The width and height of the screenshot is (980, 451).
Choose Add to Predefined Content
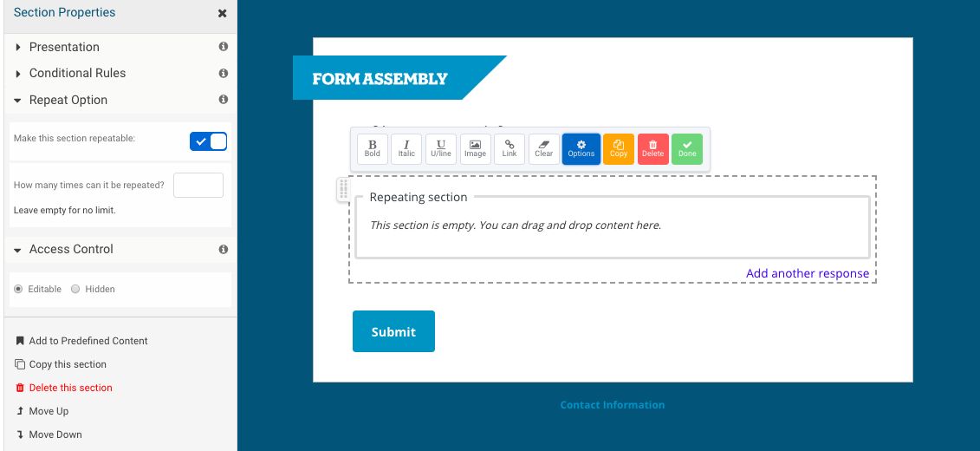[81, 341]
